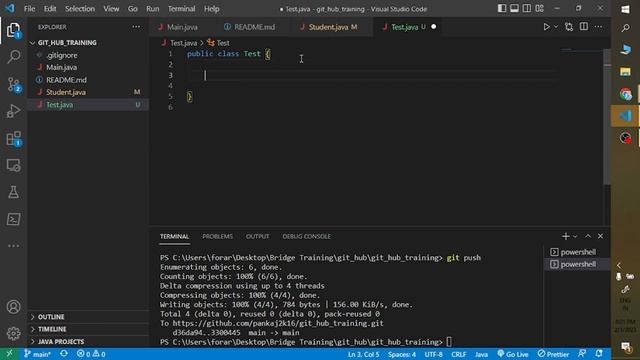Viewport: 640px width, 360px height.
Task: Switch to the OUTPUT panel tab
Action: [x=258, y=236]
